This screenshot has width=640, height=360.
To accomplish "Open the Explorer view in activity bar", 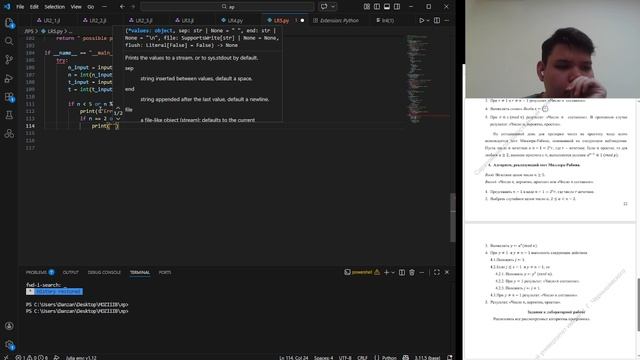I will [9, 22].
